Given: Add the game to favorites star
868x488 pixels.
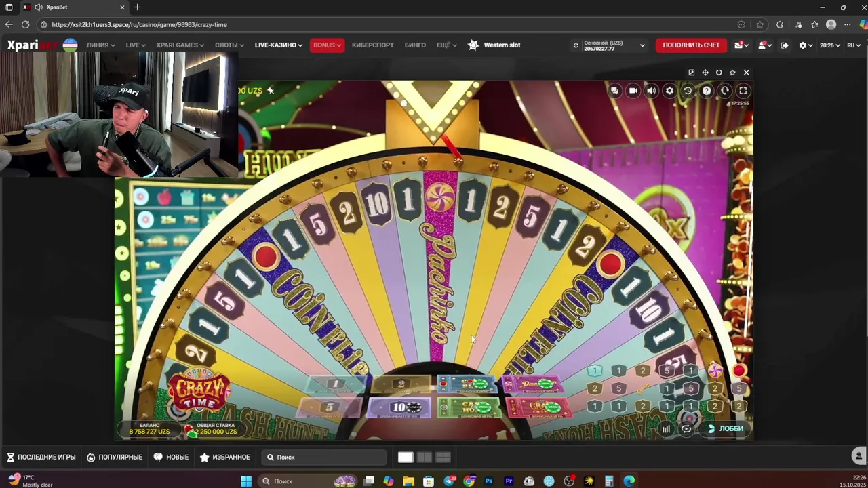Looking at the screenshot, I should pos(732,73).
